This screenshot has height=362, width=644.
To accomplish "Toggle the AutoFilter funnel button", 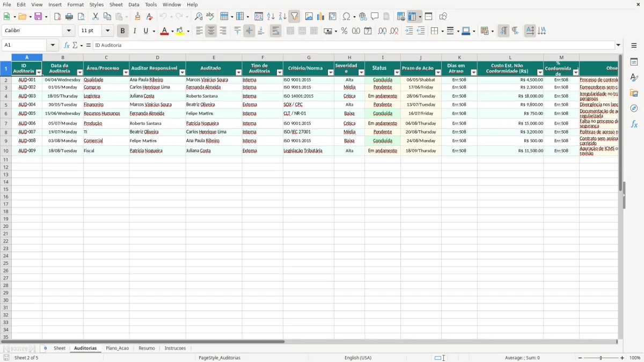I will pos(294,17).
